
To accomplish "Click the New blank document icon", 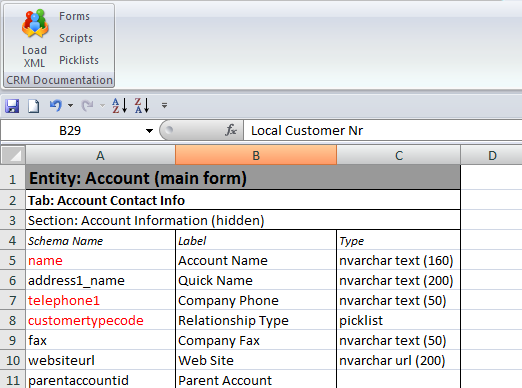I will (x=33, y=106).
